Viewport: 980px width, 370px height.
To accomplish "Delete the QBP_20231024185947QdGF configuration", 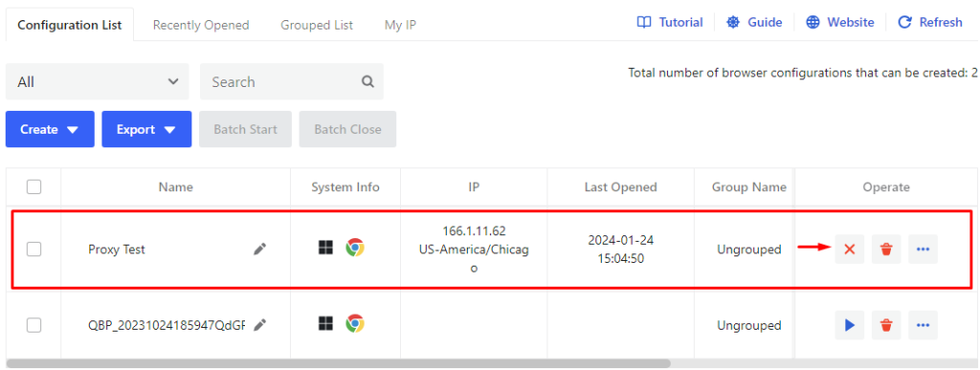I will pyautogui.click(x=886, y=324).
